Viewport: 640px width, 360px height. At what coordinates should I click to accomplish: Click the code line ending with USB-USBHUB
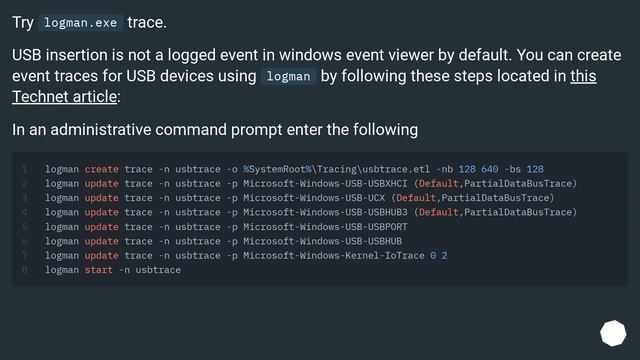223,241
